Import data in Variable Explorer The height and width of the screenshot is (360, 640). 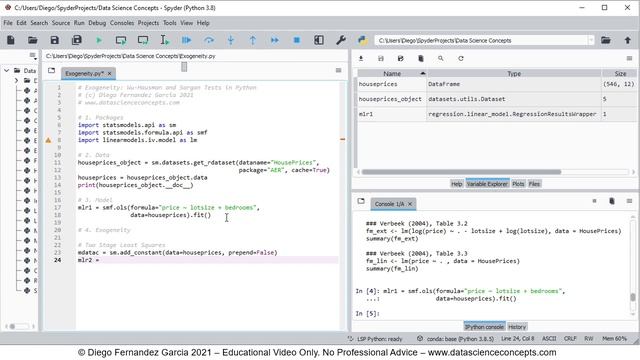[x=361, y=58]
